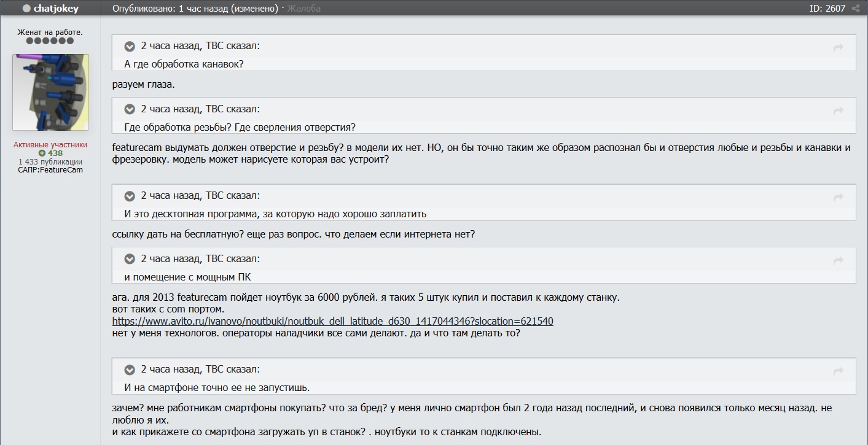
Task: Click the "Активные участники" group link
Action: [x=50, y=145]
